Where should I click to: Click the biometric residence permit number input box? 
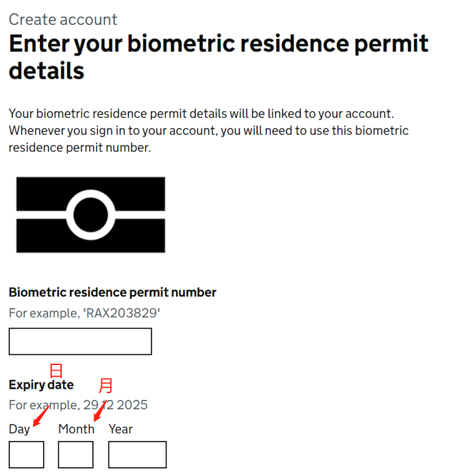coord(80,341)
